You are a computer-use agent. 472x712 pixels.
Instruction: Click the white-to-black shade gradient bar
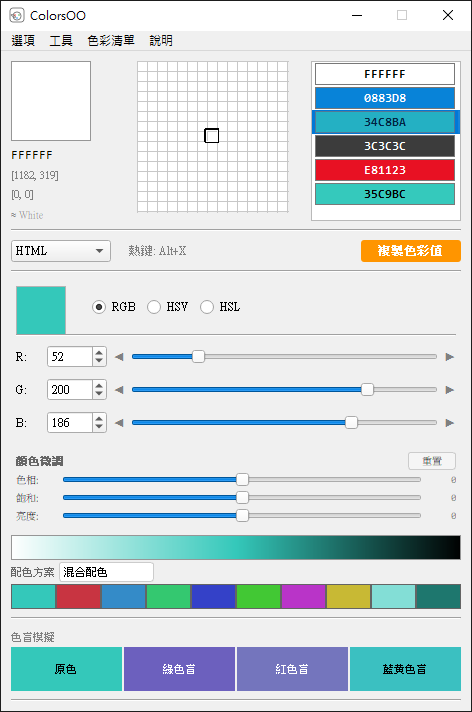click(236, 548)
